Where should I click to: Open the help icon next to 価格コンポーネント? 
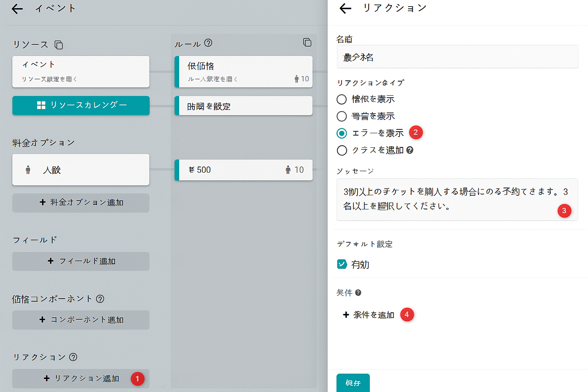point(100,299)
